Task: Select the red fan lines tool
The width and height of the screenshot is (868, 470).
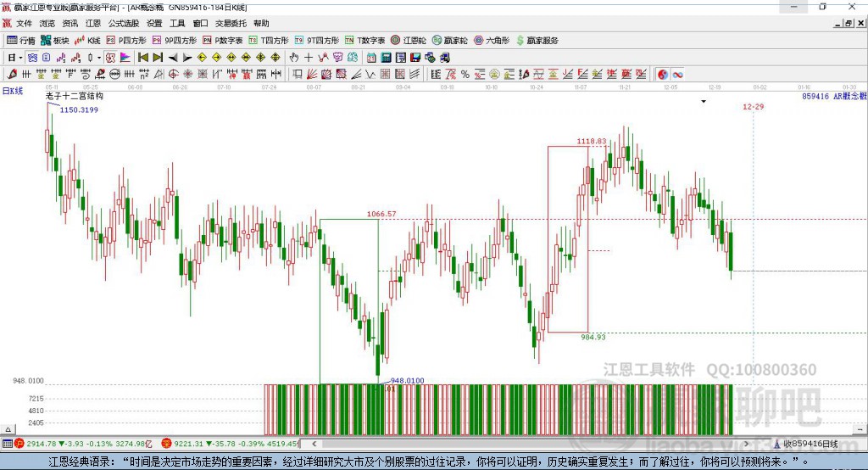Action: (x=312, y=74)
